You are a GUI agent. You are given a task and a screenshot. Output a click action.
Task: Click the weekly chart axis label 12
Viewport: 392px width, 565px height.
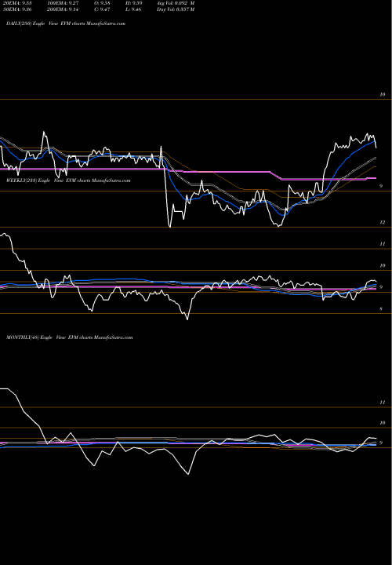pyautogui.click(x=383, y=222)
